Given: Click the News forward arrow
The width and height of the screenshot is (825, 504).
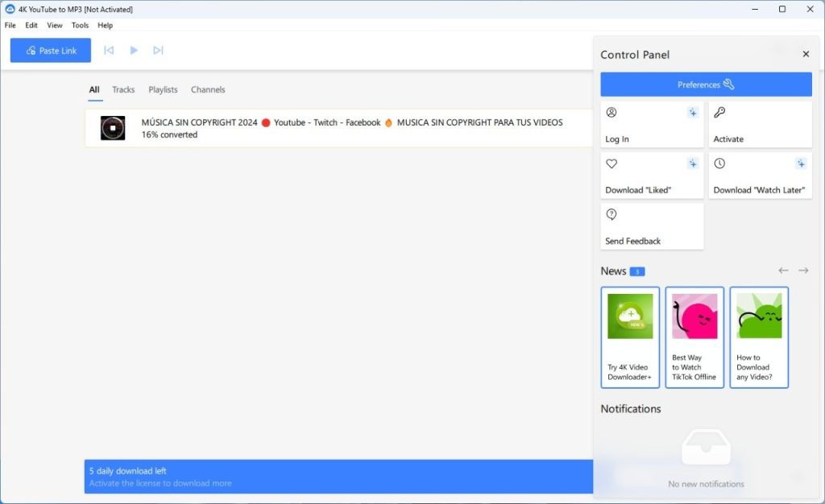Looking at the screenshot, I should click(803, 271).
